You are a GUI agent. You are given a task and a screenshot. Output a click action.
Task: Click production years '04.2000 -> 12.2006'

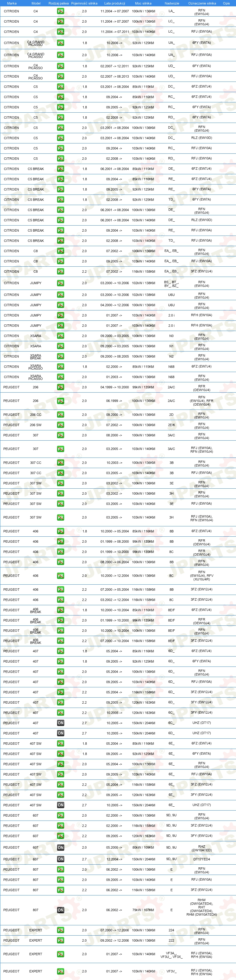pos(115,305)
